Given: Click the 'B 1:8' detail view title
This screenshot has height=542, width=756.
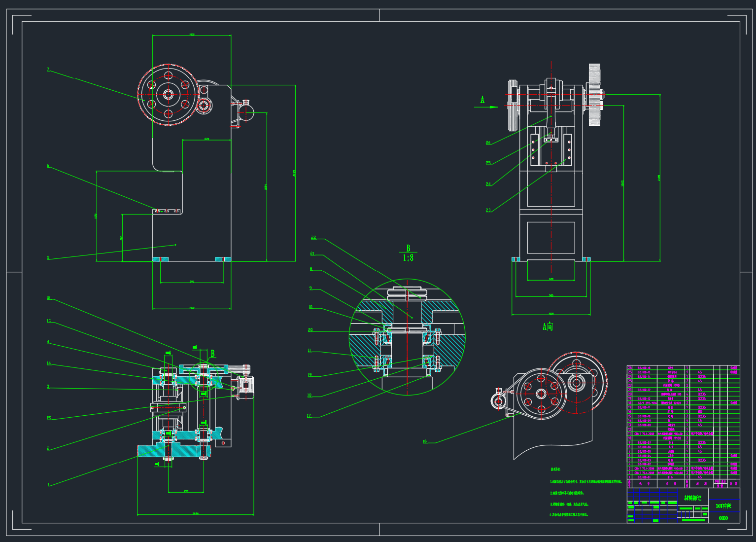Looking at the screenshot, I should (408, 253).
